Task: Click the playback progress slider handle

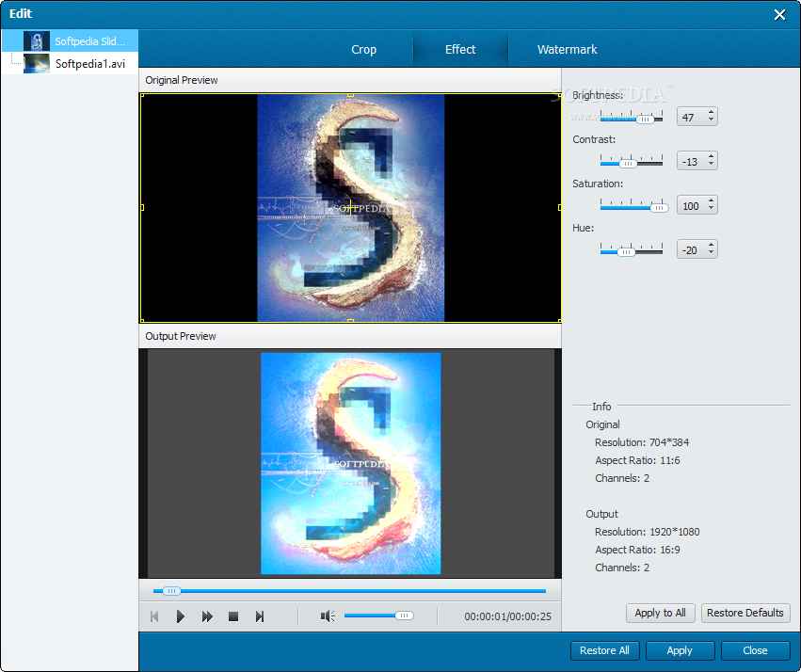Action: (x=171, y=591)
